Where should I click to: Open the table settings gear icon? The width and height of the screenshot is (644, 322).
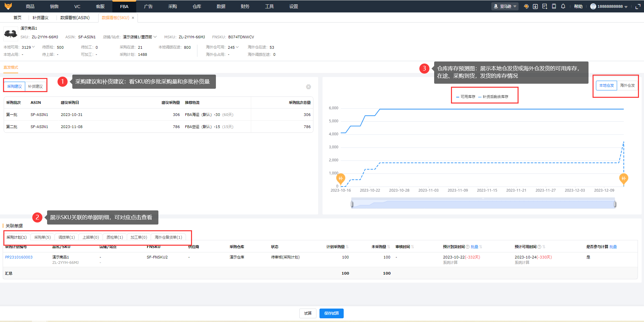(x=308, y=87)
